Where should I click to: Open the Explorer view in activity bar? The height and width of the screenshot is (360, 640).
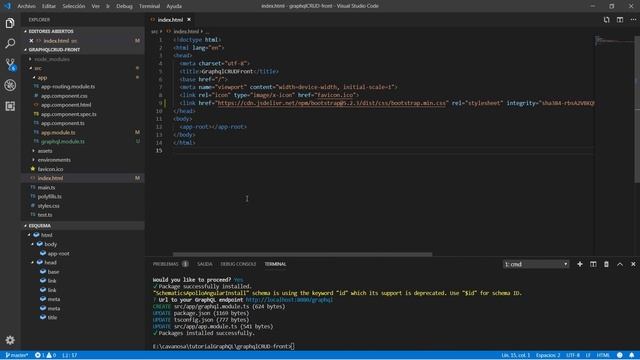point(10,23)
